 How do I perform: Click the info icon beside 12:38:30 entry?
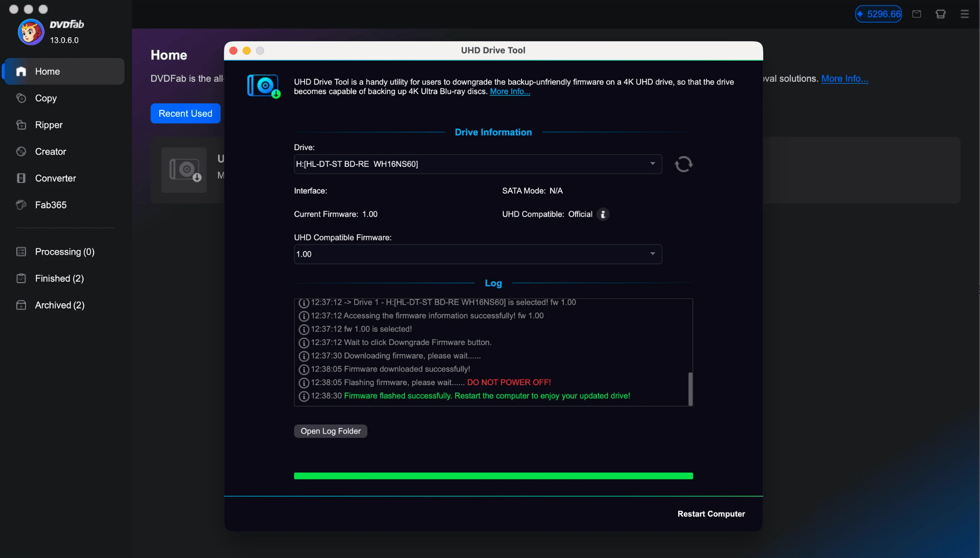point(304,396)
